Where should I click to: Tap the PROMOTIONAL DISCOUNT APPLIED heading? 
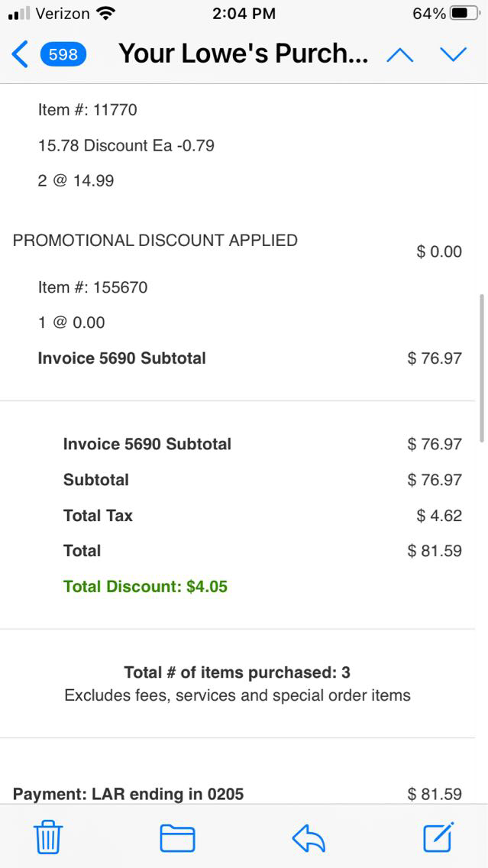pos(155,240)
